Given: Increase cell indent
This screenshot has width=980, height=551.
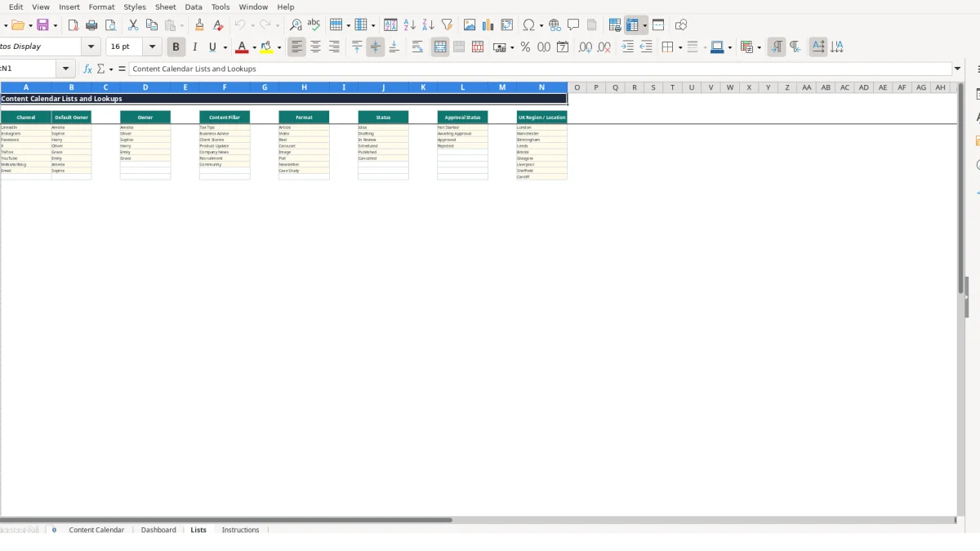Looking at the screenshot, I should click(627, 47).
